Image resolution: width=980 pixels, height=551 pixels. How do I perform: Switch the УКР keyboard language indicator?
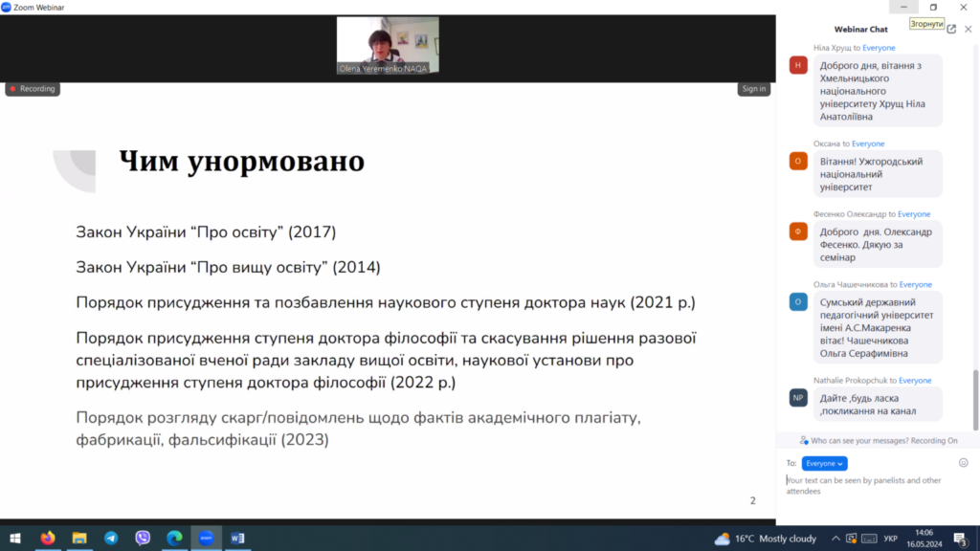tap(891, 539)
